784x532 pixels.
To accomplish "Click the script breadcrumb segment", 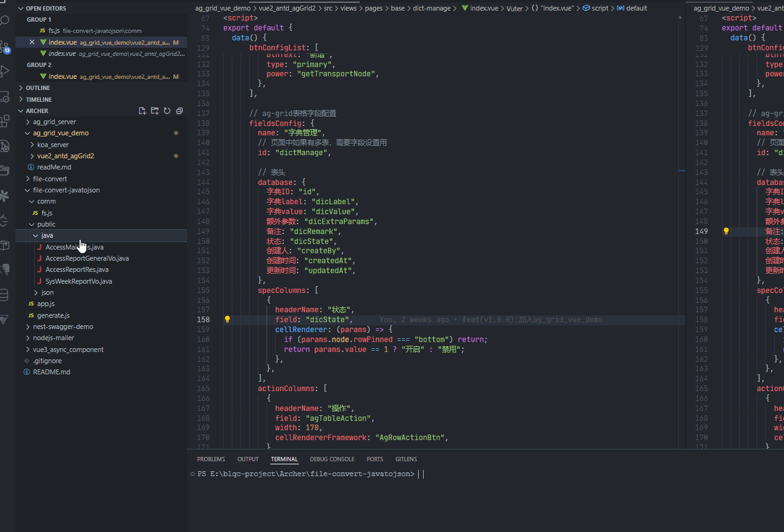I will coord(595,8).
